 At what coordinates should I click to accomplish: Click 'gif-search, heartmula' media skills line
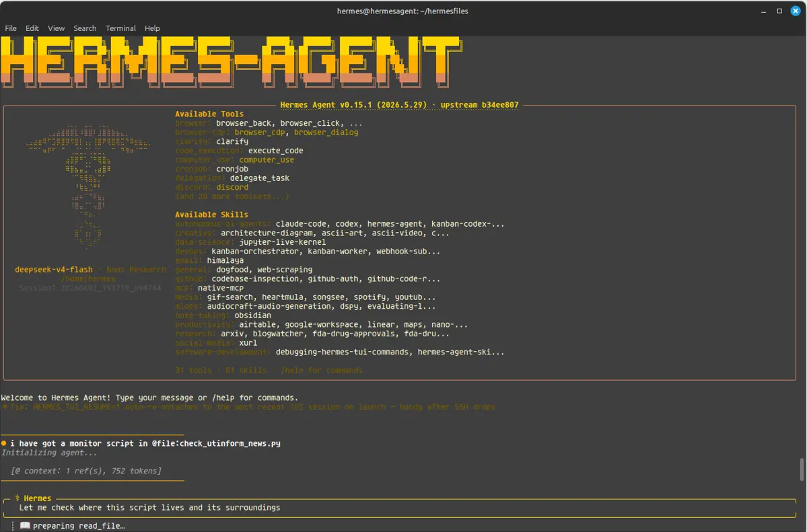click(321, 297)
